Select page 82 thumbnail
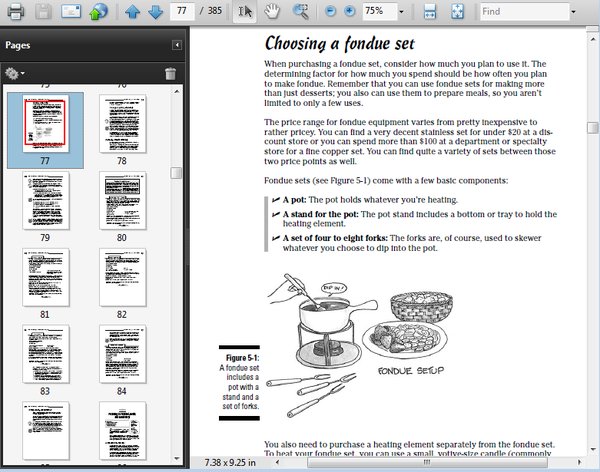 (122, 277)
